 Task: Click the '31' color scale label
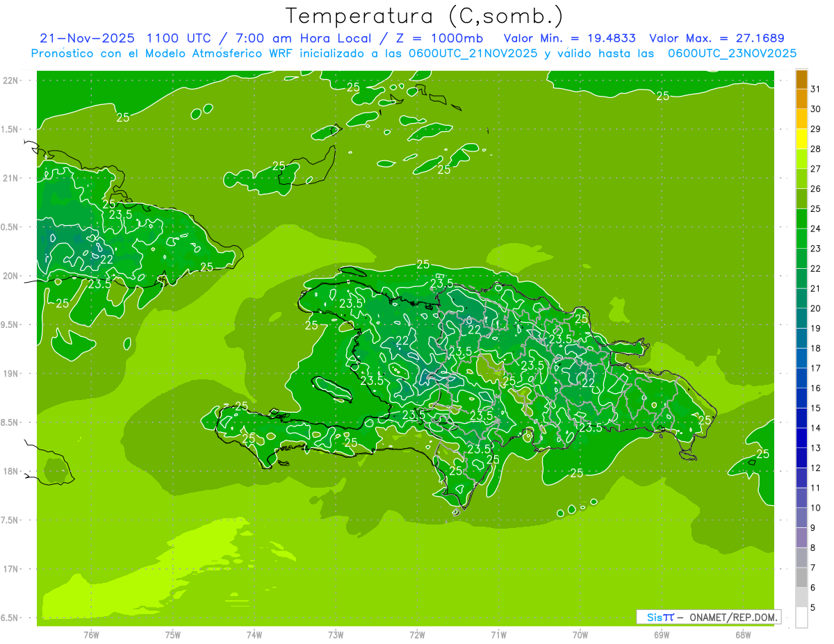[816, 88]
